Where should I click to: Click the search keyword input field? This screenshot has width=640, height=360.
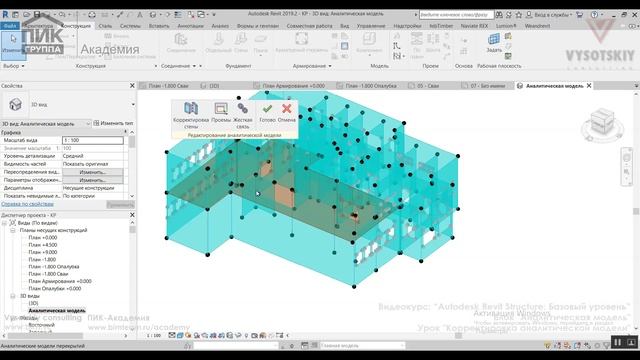pyautogui.click(x=456, y=15)
